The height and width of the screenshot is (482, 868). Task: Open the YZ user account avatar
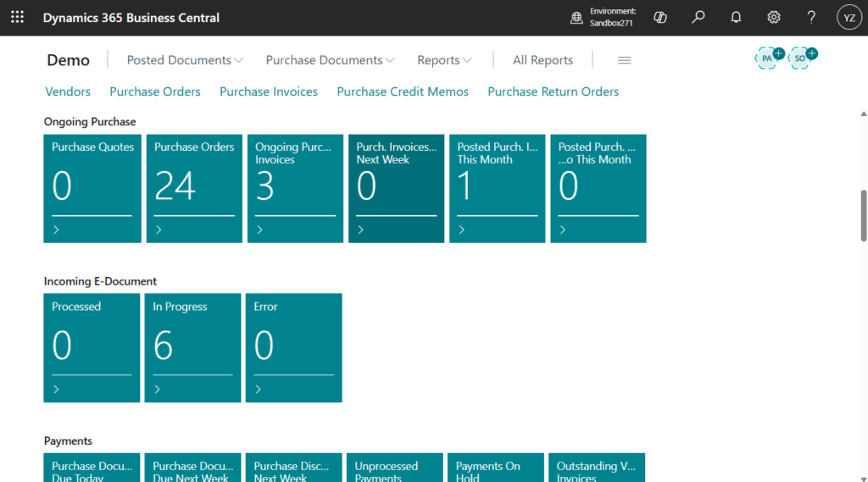click(x=849, y=18)
